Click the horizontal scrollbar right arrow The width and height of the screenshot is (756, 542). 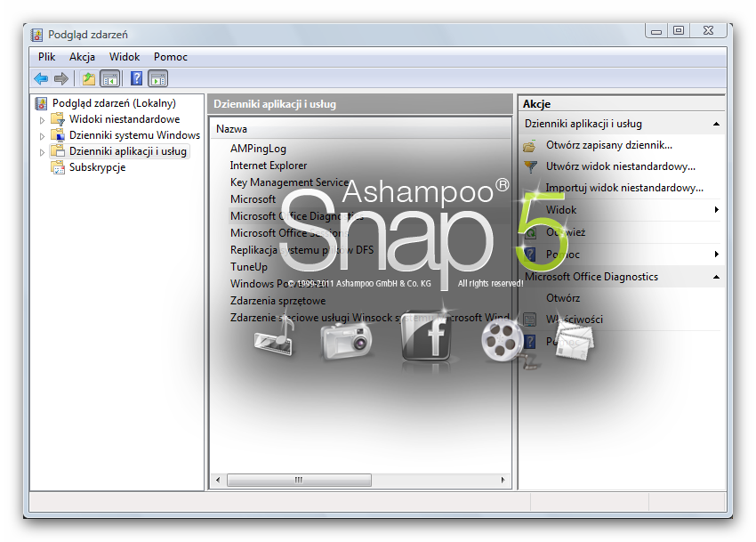[503, 480]
